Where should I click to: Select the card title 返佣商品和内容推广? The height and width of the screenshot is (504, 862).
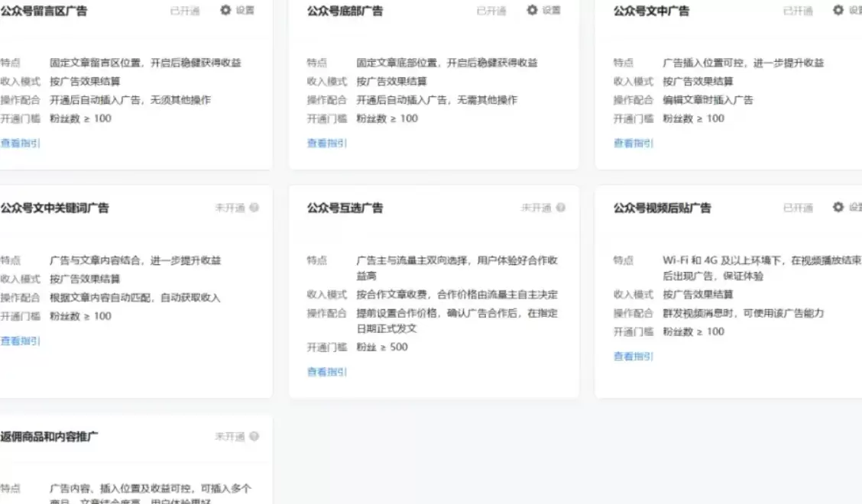coord(49,437)
